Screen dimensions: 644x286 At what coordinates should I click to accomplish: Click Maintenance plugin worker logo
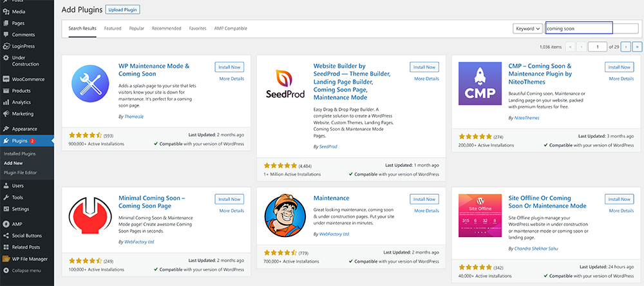[x=285, y=215]
